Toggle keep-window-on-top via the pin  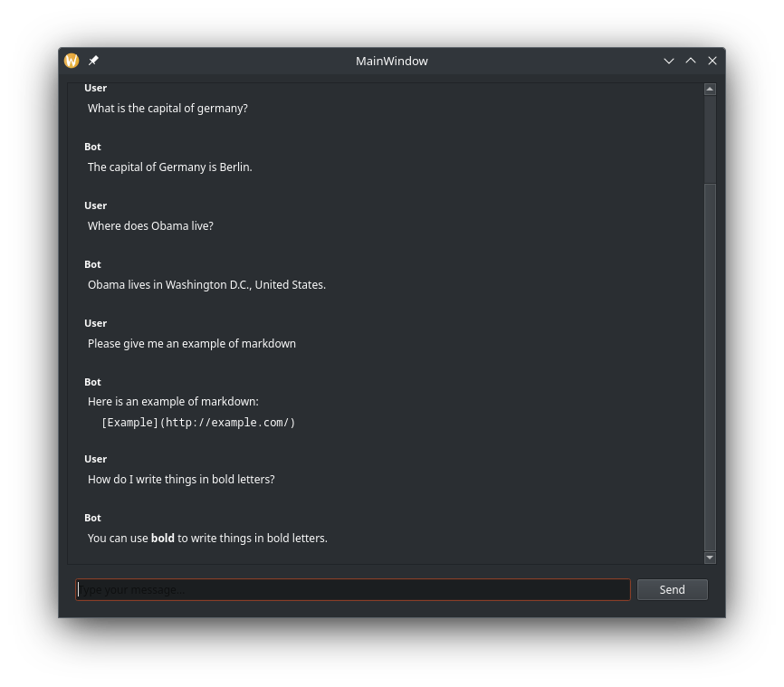[93, 61]
